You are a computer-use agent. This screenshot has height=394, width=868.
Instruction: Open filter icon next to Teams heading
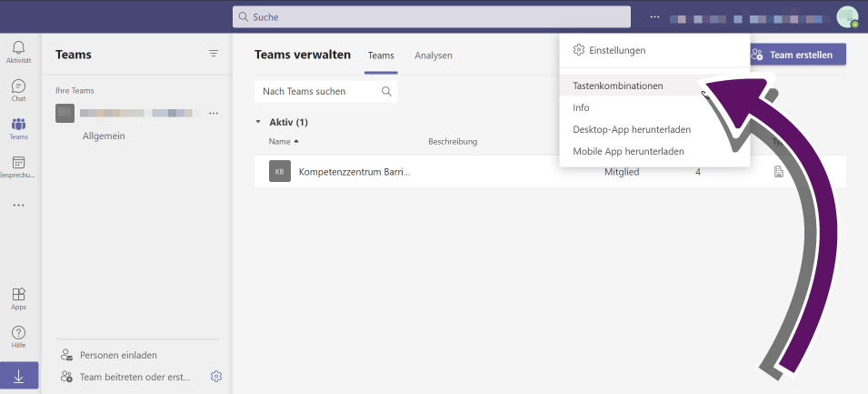point(214,54)
